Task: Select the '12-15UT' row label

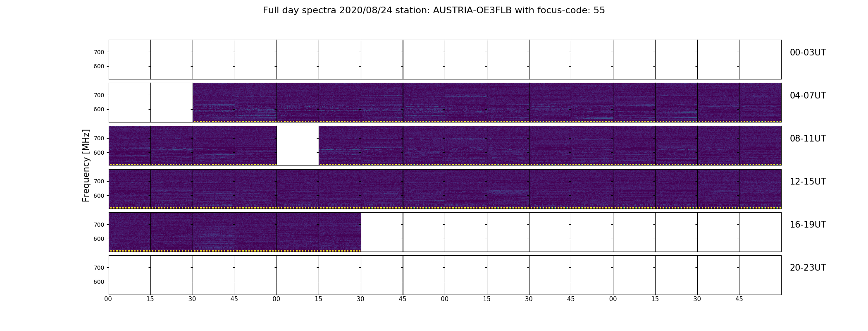Action: 808,182
